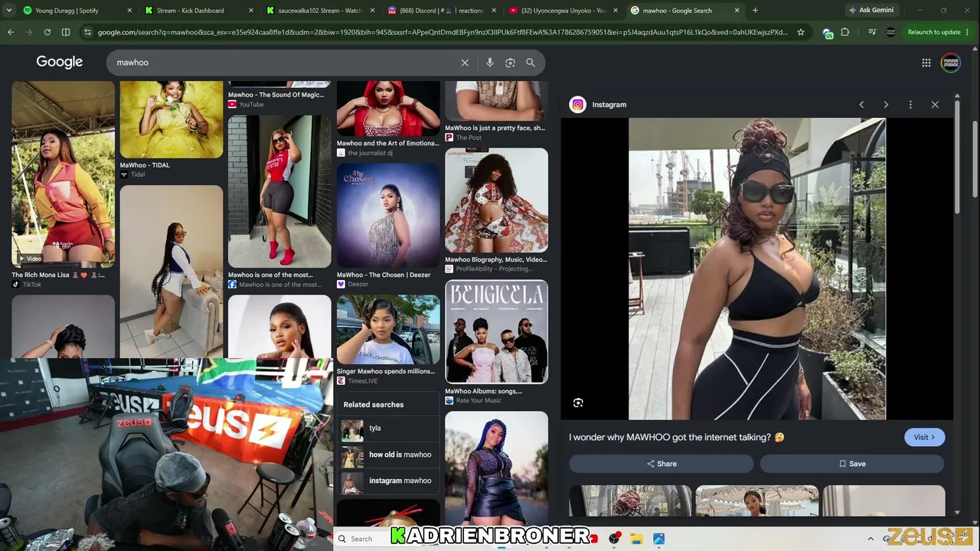Submit search with the magnifier icon
Viewport: 980px width, 551px height.
pyautogui.click(x=531, y=63)
